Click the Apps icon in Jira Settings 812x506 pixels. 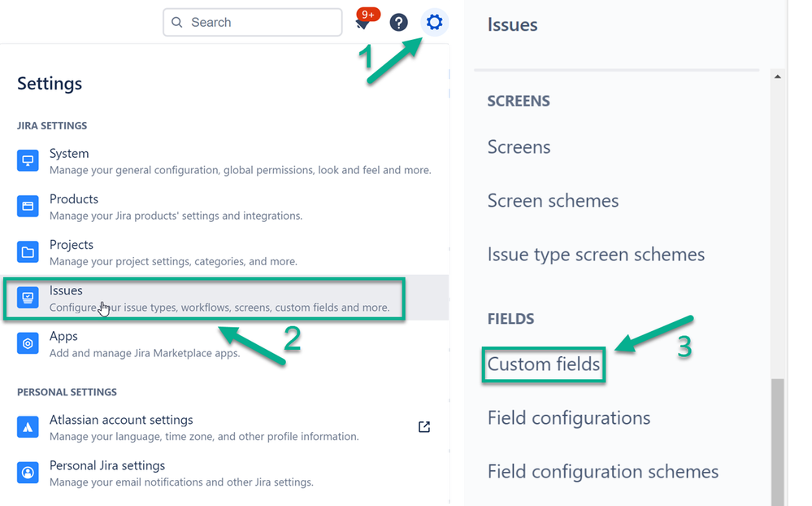coord(28,343)
